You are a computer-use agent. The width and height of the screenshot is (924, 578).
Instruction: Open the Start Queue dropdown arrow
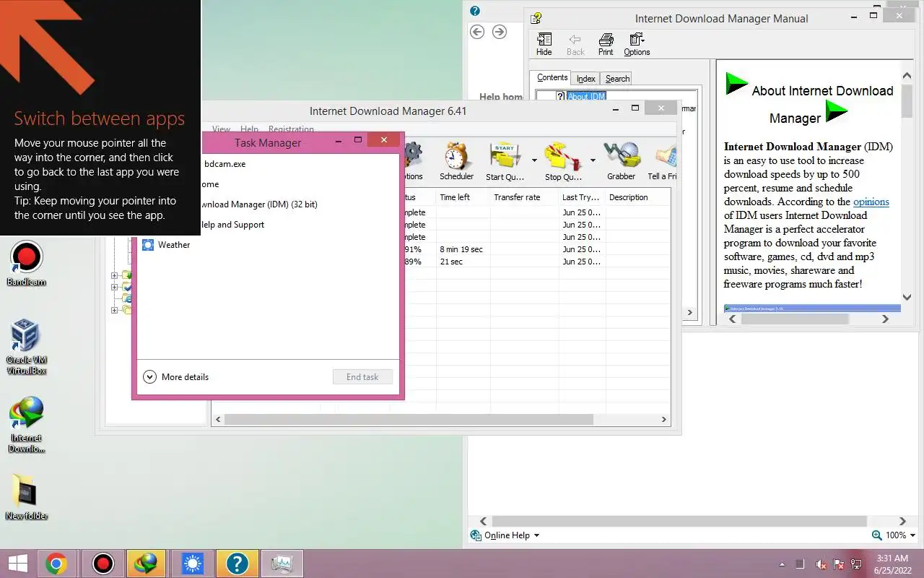pos(534,160)
